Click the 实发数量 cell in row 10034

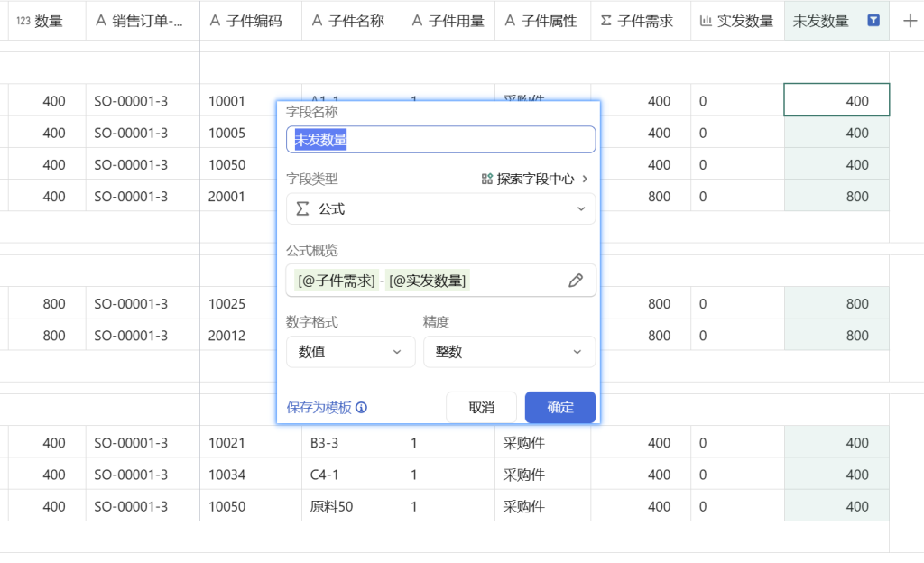click(x=737, y=474)
